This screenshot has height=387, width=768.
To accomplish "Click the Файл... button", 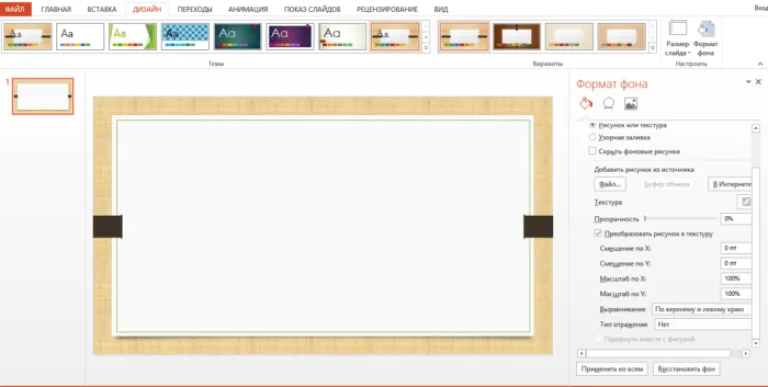I will pyautogui.click(x=610, y=184).
